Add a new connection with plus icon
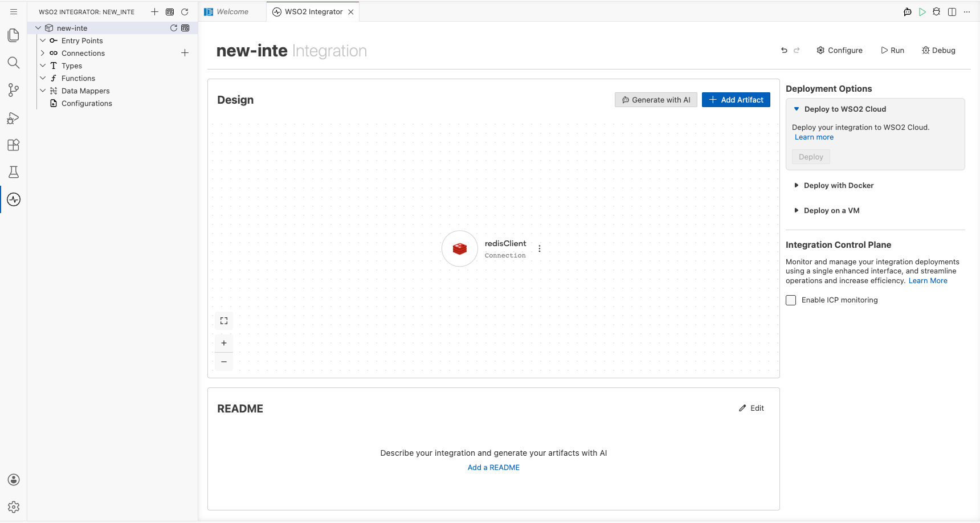 click(185, 53)
